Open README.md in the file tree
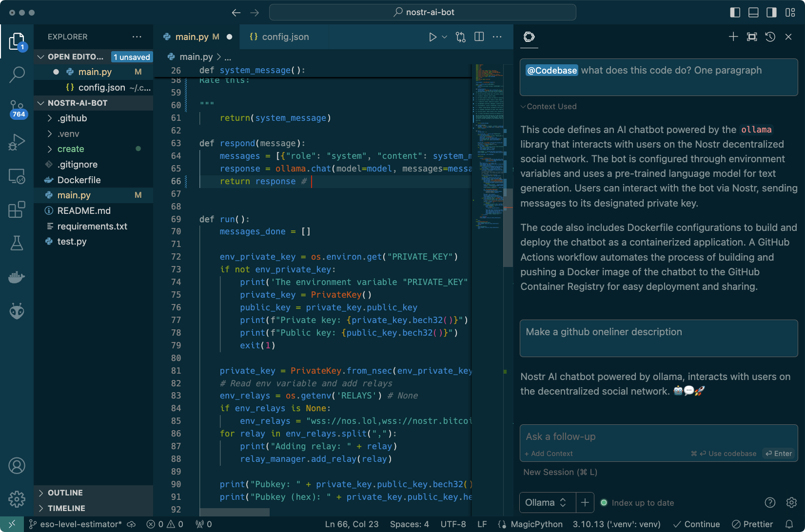 coord(93,211)
